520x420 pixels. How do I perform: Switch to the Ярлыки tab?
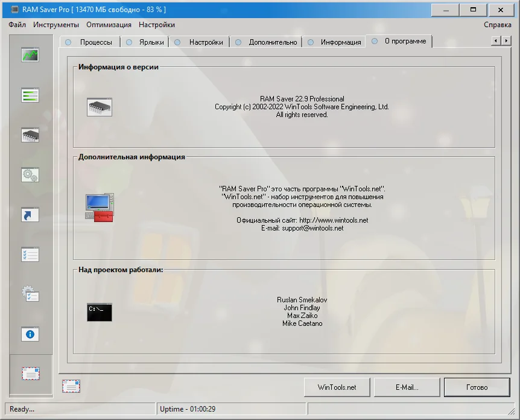(x=145, y=42)
